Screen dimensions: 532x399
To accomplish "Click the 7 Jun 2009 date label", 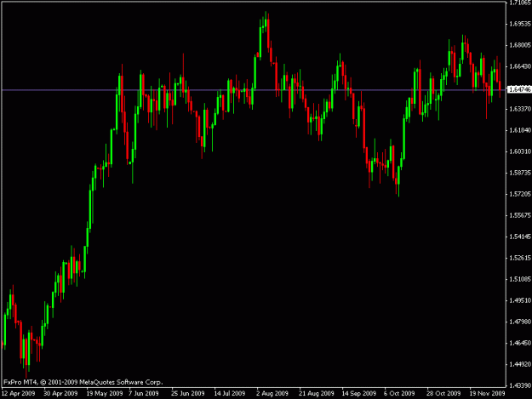I will click(x=144, y=394).
